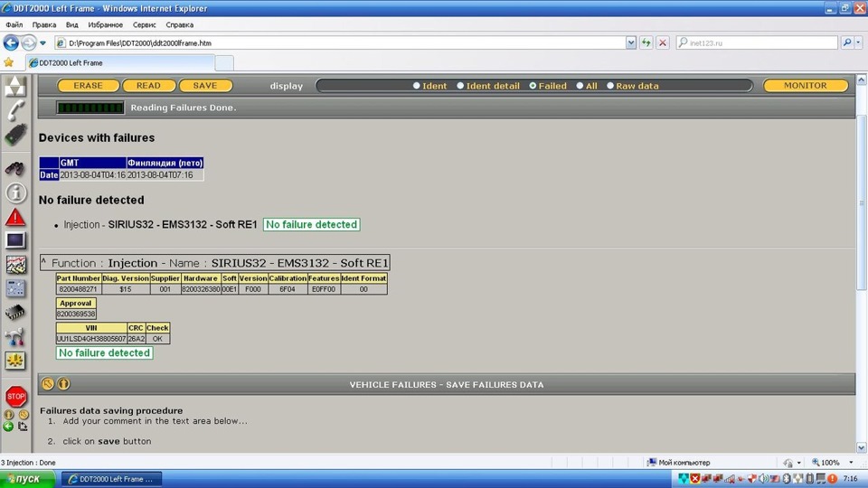This screenshot has height=488, width=868.
Task: Click the first round icon left of VEHICLE FAILURES
Action: [x=48, y=383]
